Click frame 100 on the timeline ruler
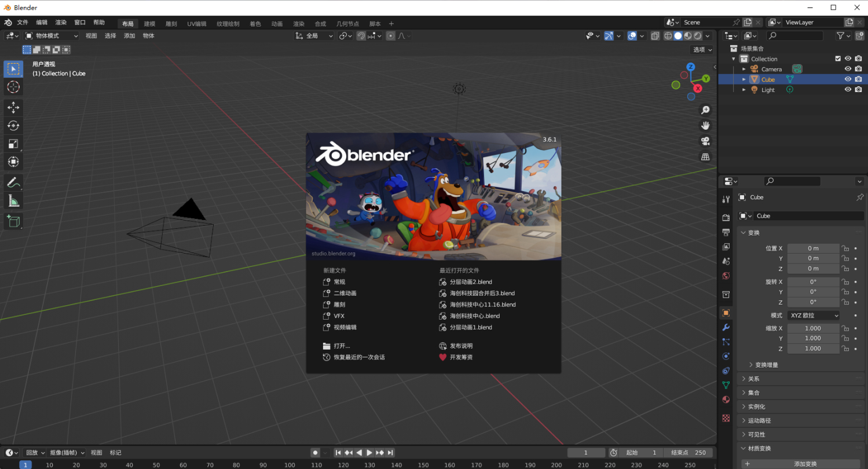The image size is (868, 469). coord(290,465)
